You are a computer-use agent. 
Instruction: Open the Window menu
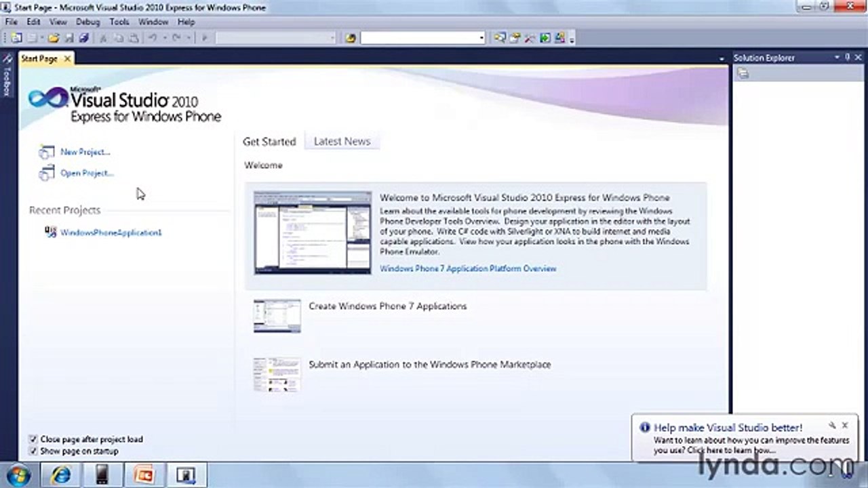153,22
